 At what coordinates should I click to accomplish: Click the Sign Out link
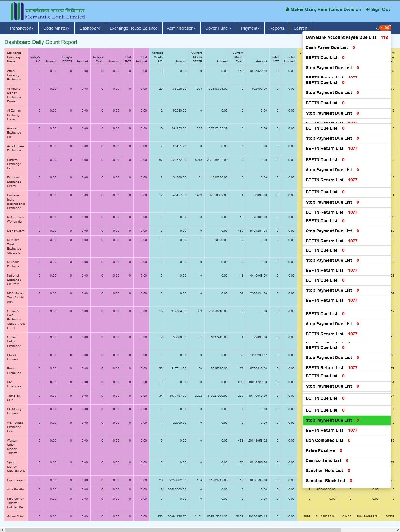click(x=378, y=9)
